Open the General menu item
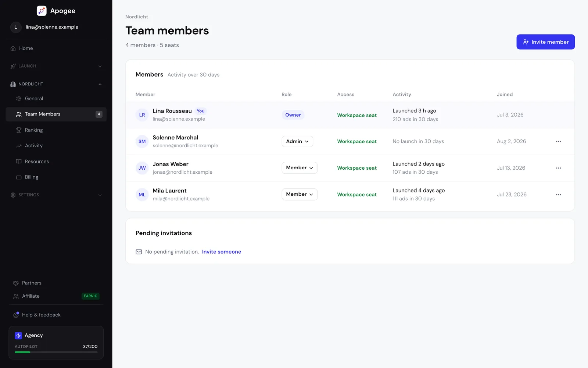 pos(56,99)
